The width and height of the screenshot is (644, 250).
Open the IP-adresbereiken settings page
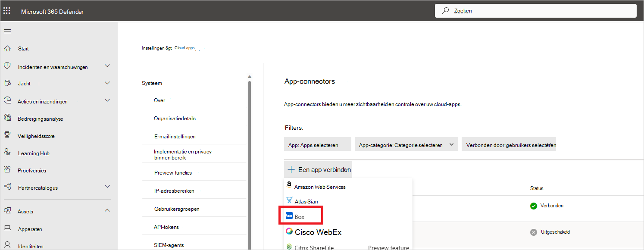coord(174,191)
